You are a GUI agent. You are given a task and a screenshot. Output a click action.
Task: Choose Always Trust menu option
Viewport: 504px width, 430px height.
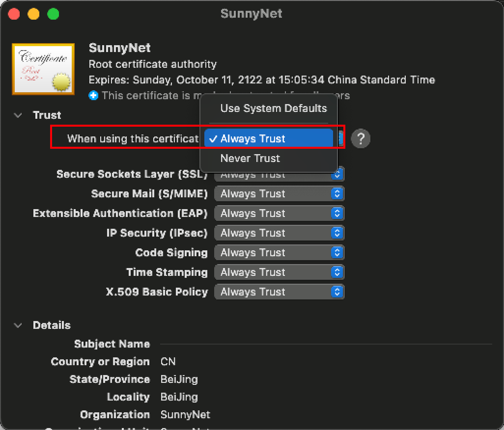269,138
